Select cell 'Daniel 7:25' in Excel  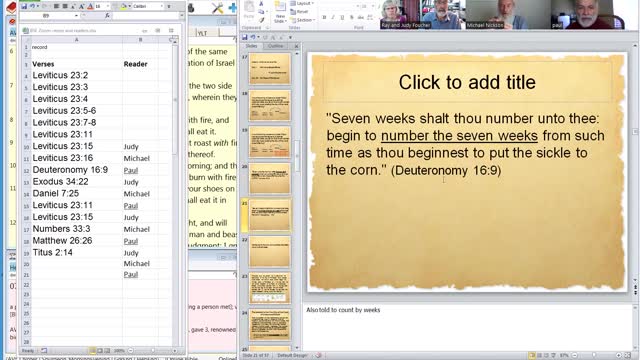(76, 193)
